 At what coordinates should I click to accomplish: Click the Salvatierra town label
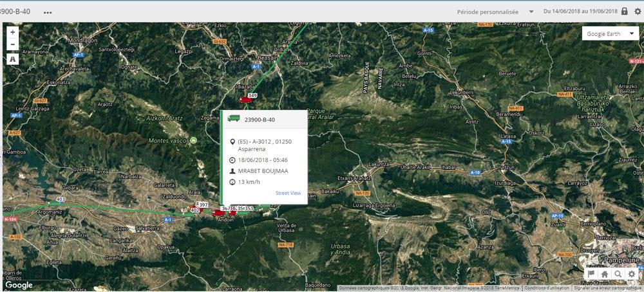click(x=147, y=228)
